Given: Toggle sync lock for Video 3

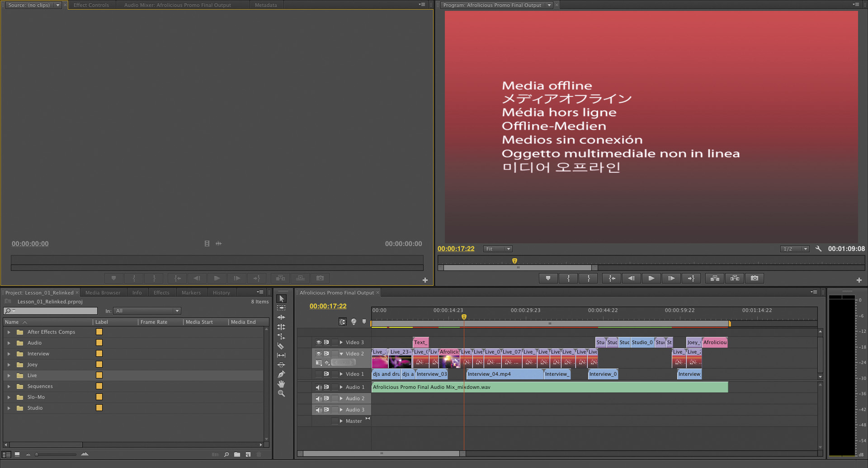Looking at the screenshot, I should (326, 342).
